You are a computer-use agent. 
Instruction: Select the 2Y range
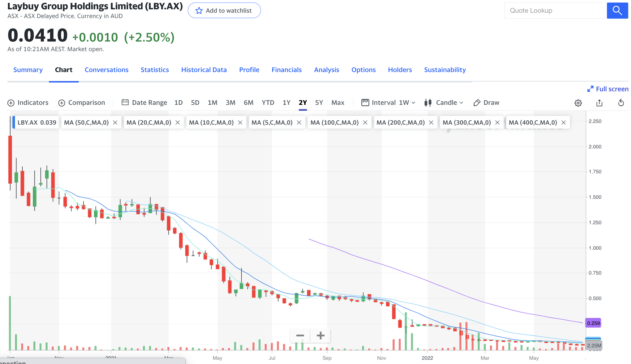(303, 103)
